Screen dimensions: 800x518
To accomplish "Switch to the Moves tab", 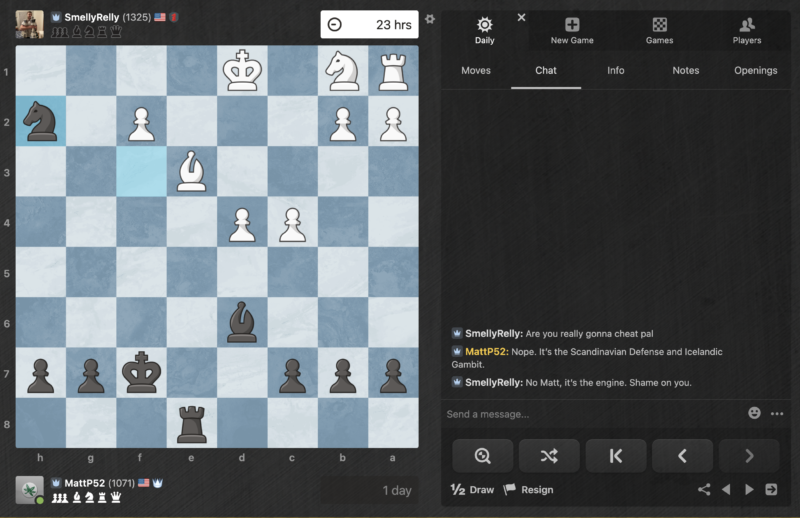I will [x=476, y=70].
